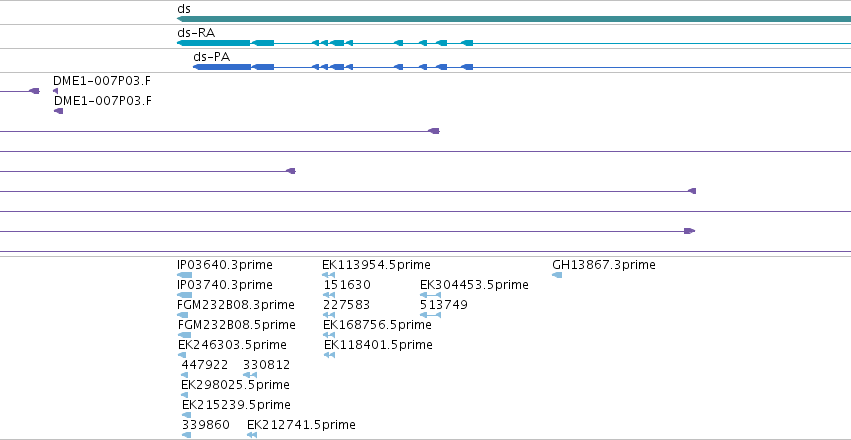This screenshot has height=440, width=851.
Task: Select the EK215239.5prime label
Action: (x=236, y=405)
